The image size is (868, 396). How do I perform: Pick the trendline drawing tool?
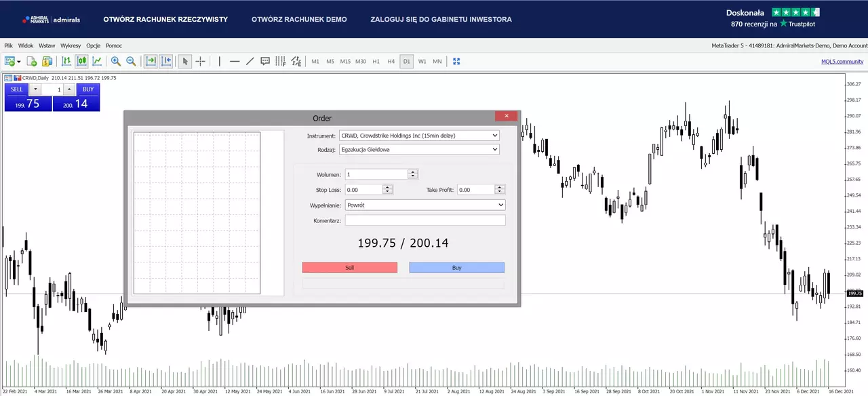(250, 61)
